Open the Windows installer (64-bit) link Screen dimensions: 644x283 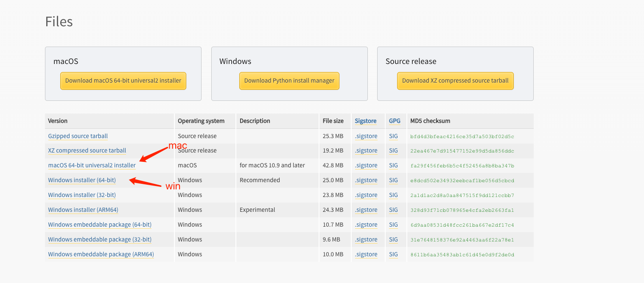(x=82, y=180)
